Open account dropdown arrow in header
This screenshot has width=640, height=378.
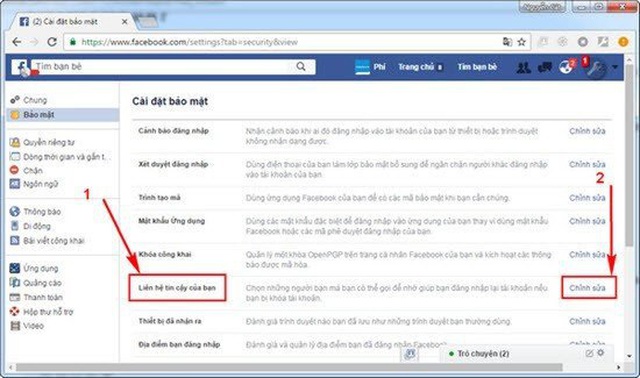pyautogui.click(x=615, y=67)
